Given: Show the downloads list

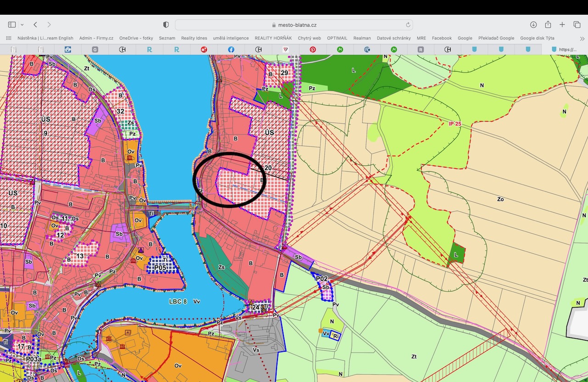Looking at the screenshot, I should point(533,25).
